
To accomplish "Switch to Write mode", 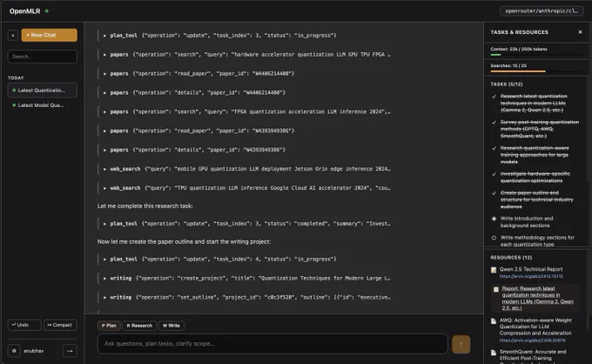I will (x=172, y=326).
